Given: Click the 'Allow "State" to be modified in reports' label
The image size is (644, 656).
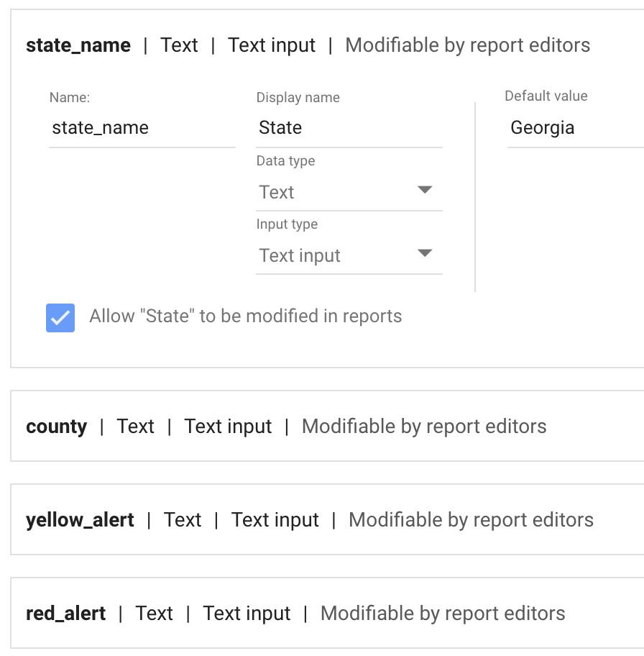Looking at the screenshot, I should [245, 316].
